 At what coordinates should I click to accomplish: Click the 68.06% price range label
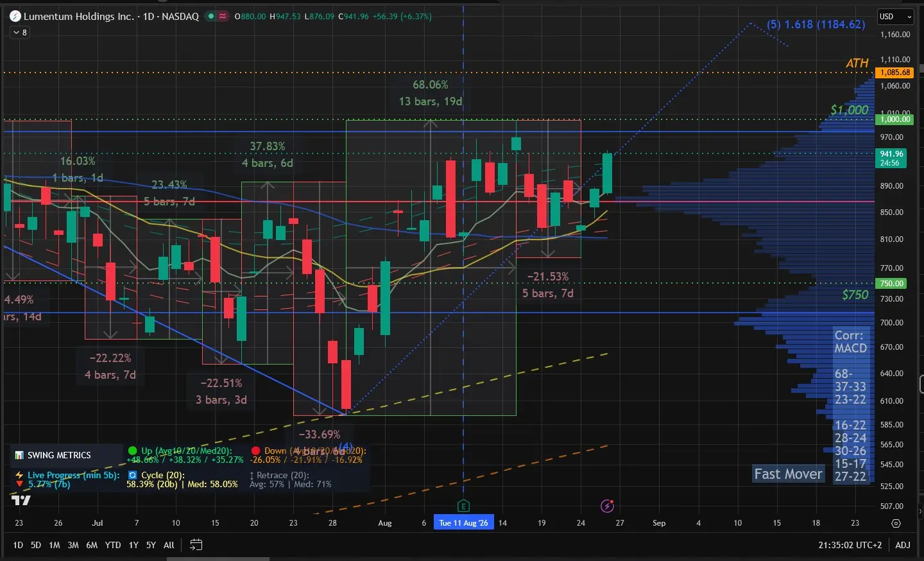point(431,85)
